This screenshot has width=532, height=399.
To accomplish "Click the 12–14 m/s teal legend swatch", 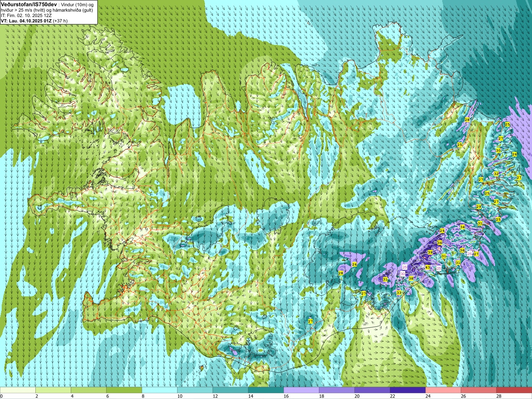I will point(231,390).
